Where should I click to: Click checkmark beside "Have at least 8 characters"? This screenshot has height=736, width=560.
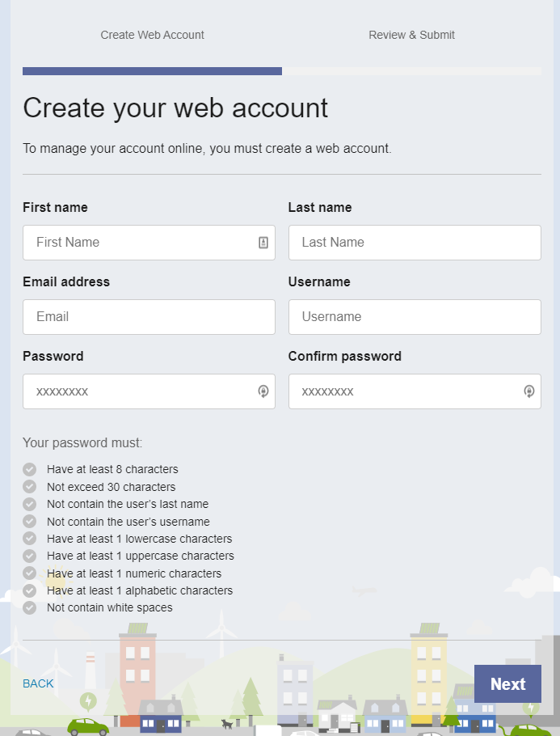(x=30, y=469)
